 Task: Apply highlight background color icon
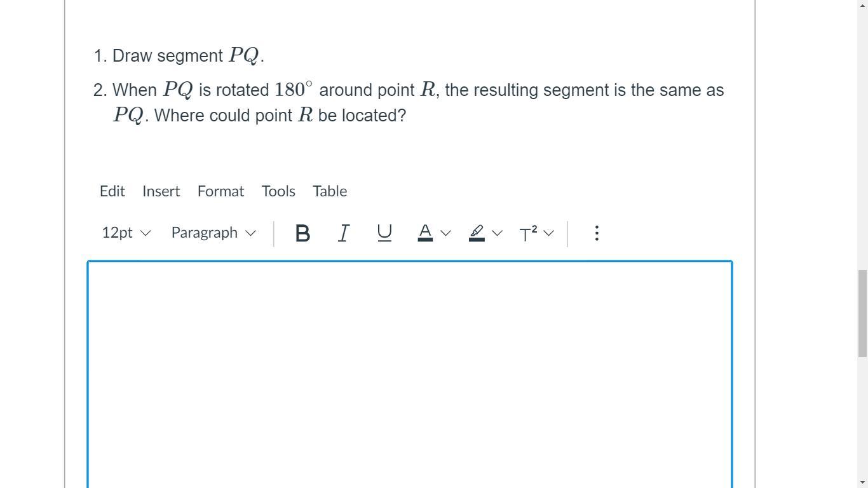coord(477,233)
